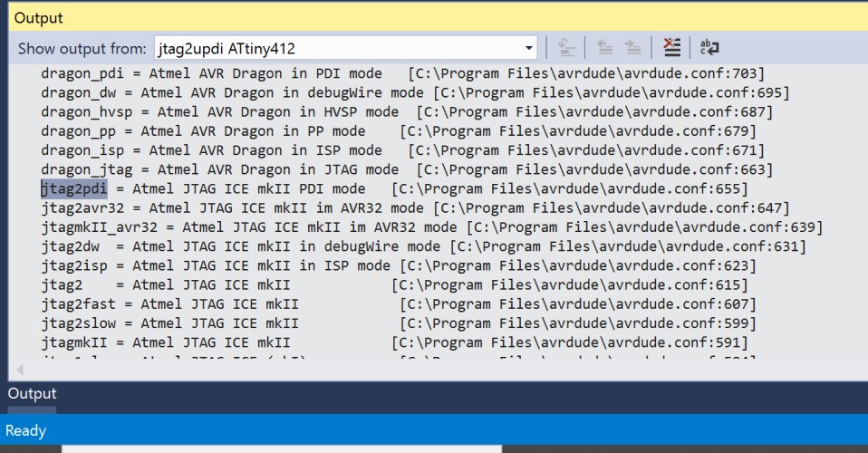The image size is (868, 453).
Task: Click the highlighted text 'jtag2pdi'
Action: (x=73, y=188)
